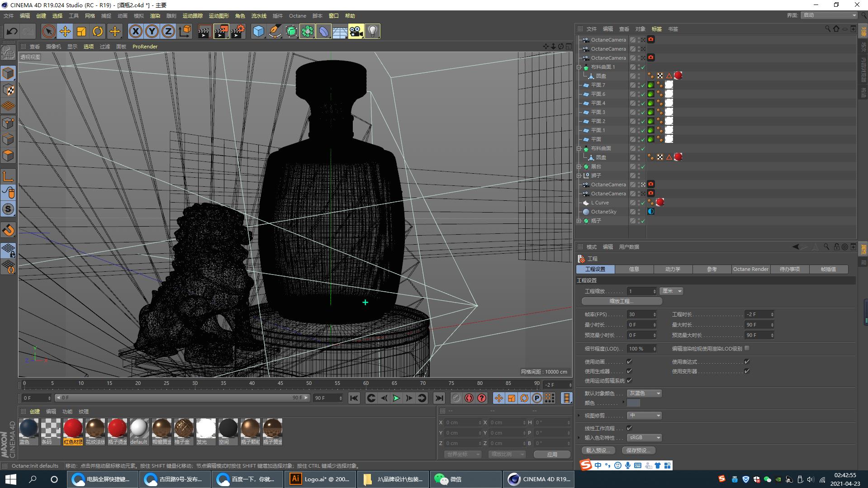Toggle Y axis lock

point(152,31)
